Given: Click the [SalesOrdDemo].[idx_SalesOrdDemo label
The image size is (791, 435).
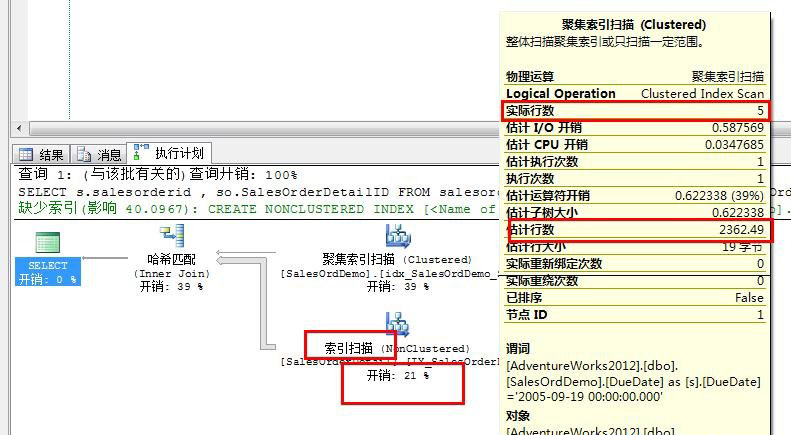Looking at the screenshot, I should [389, 274].
